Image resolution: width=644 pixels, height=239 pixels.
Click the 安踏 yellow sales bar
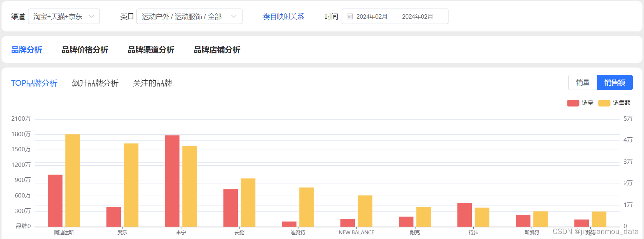point(248,203)
